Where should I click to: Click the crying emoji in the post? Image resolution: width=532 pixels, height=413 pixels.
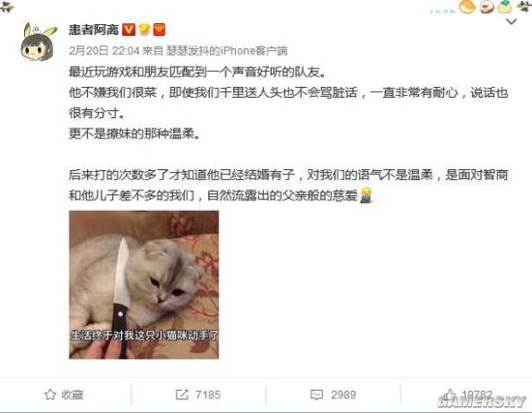pos(367,194)
